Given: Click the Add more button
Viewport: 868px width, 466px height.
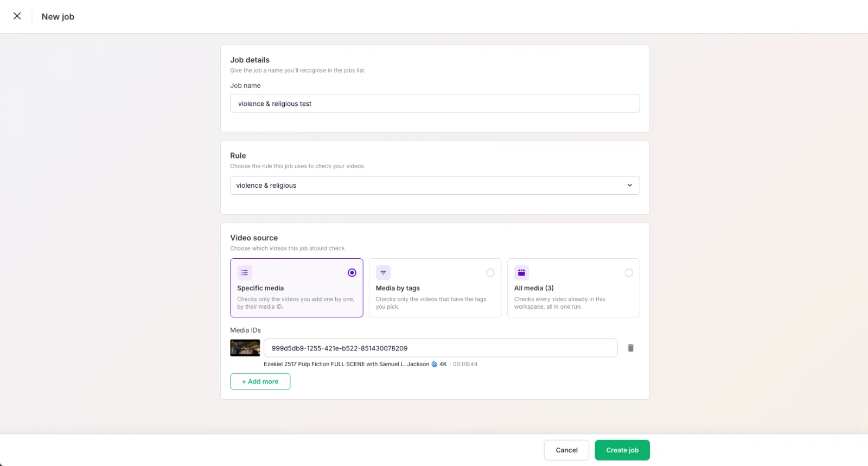Looking at the screenshot, I should (260, 382).
